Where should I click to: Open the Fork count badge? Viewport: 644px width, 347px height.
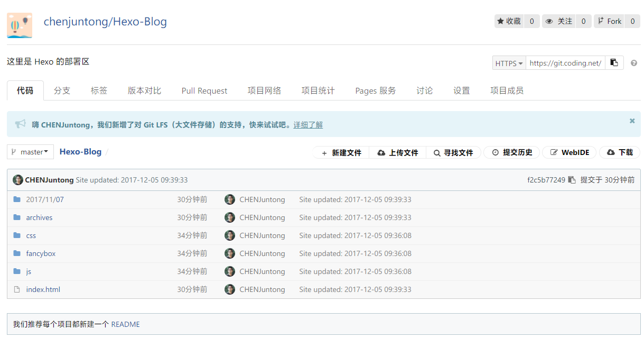point(632,21)
